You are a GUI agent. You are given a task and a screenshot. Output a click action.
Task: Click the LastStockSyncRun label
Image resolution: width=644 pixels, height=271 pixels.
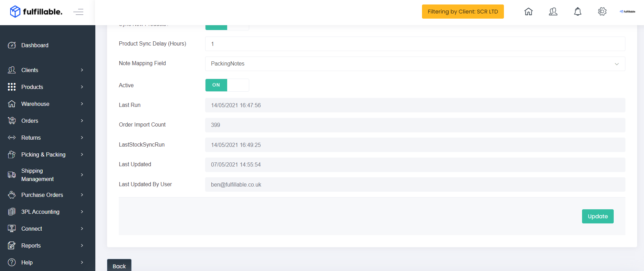click(141, 144)
